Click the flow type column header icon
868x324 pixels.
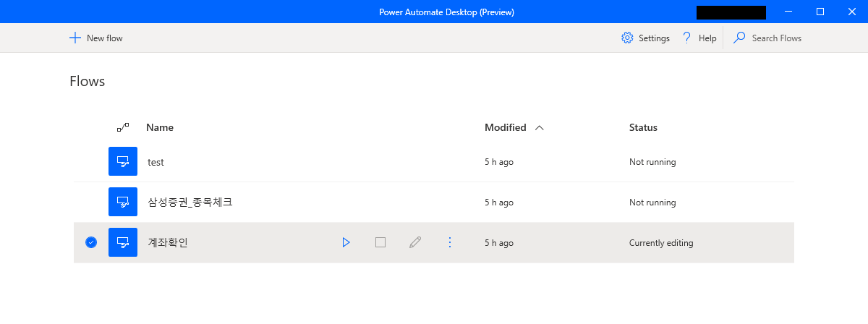pos(123,127)
